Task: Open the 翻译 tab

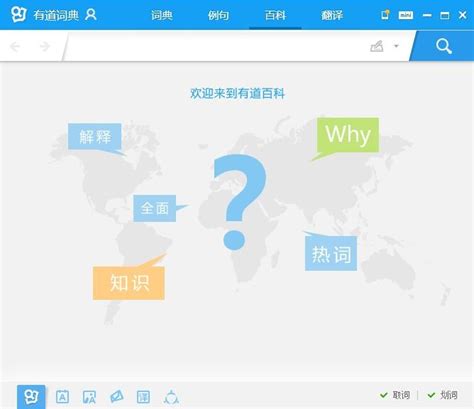Action: point(332,15)
